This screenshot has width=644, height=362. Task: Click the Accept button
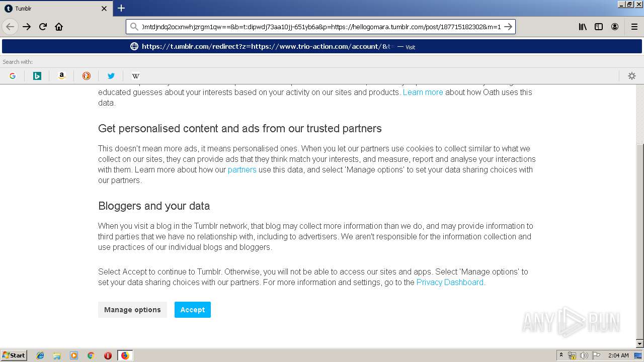click(193, 310)
